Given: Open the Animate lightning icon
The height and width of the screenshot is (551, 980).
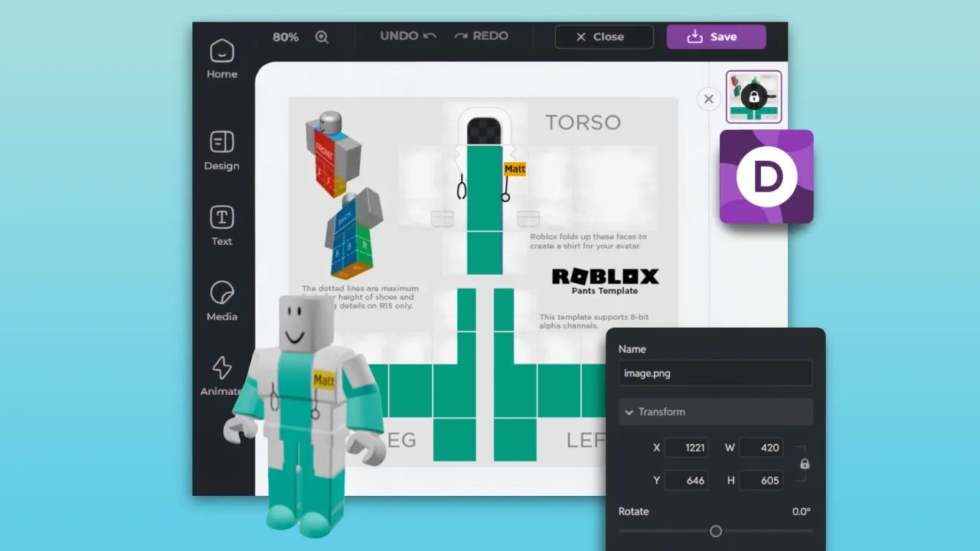Looking at the screenshot, I should pyautogui.click(x=221, y=368).
